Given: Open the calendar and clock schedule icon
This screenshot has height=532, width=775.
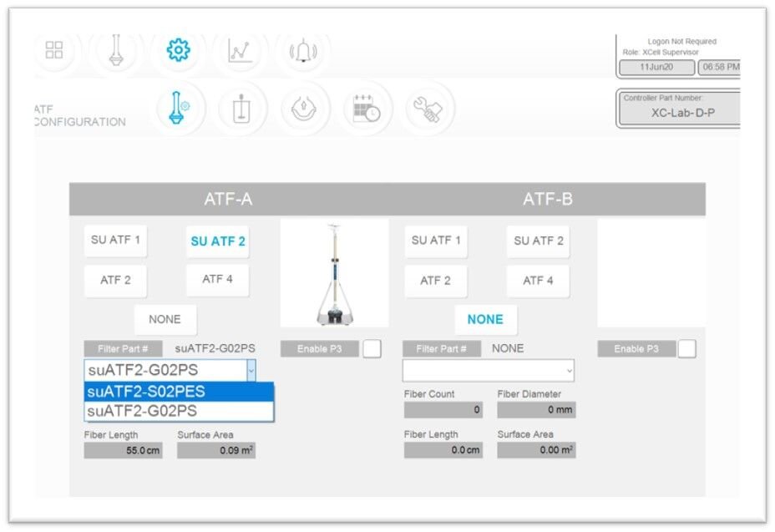Looking at the screenshot, I should tap(366, 109).
